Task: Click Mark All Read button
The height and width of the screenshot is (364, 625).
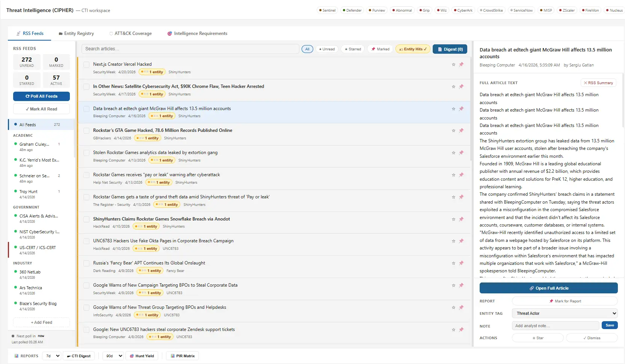Action: pyautogui.click(x=41, y=109)
